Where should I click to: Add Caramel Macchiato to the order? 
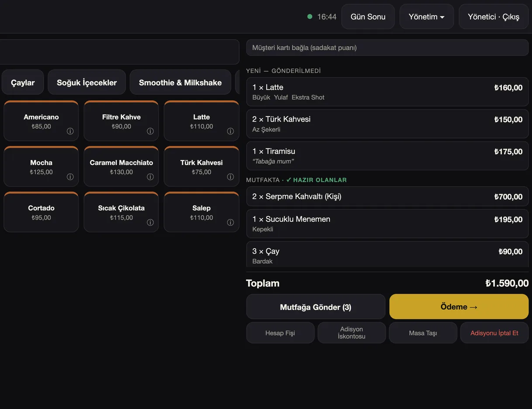[x=121, y=167]
